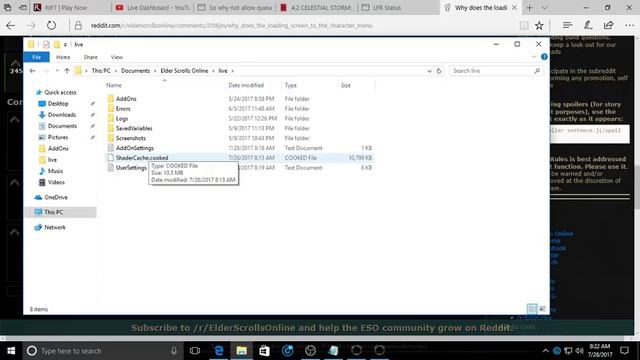Open Desktop in navigation pane
The width and height of the screenshot is (640, 360).
pyautogui.click(x=58, y=104)
